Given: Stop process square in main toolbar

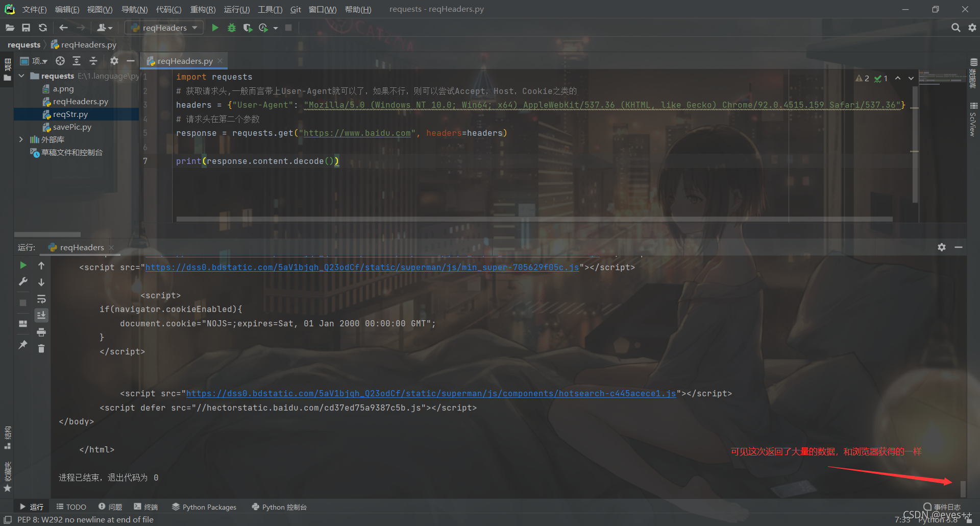Looking at the screenshot, I should point(288,28).
